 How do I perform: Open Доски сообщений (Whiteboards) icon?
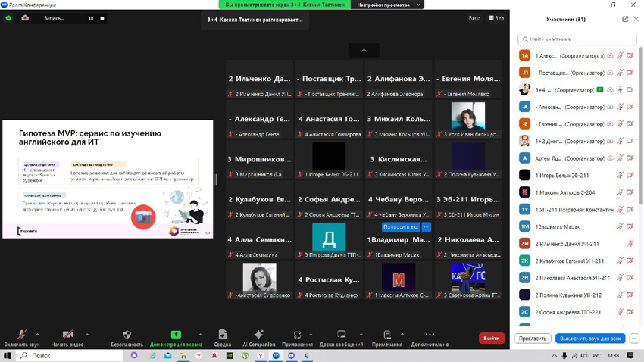[341, 335]
